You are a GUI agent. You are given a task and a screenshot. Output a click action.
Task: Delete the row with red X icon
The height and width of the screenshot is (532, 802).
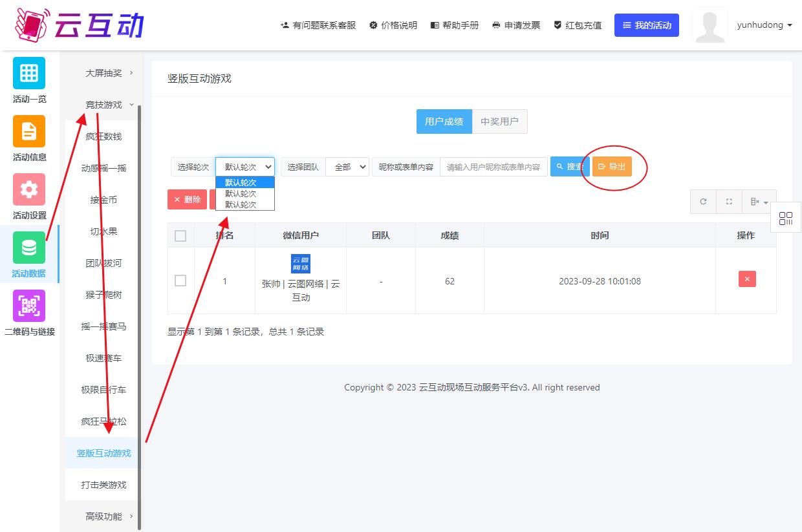pyautogui.click(x=747, y=279)
